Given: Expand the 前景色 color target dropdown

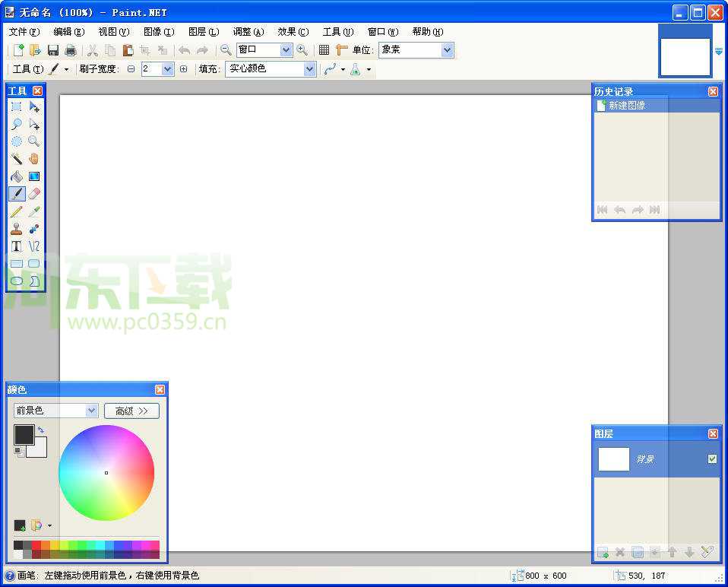Looking at the screenshot, I should (x=90, y=411).
